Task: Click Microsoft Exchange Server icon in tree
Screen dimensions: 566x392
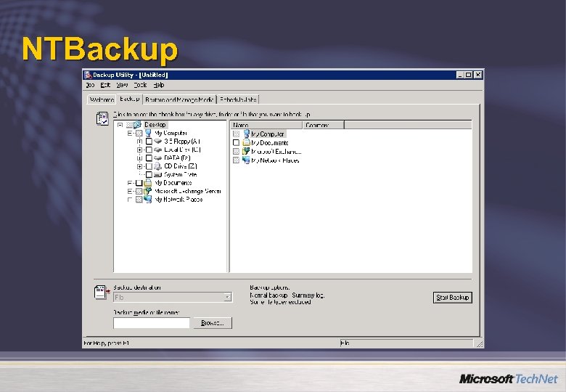Action: [x=148, y=192]
